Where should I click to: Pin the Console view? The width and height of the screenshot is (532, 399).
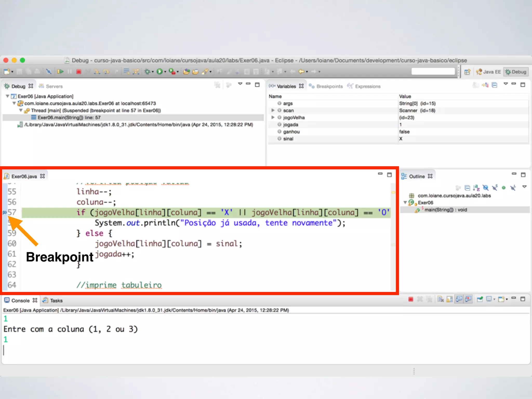coord(480,299)
